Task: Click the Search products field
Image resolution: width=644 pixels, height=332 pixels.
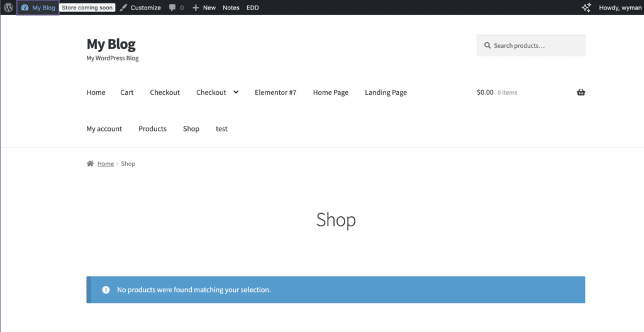Action: [x=531, y=45]
